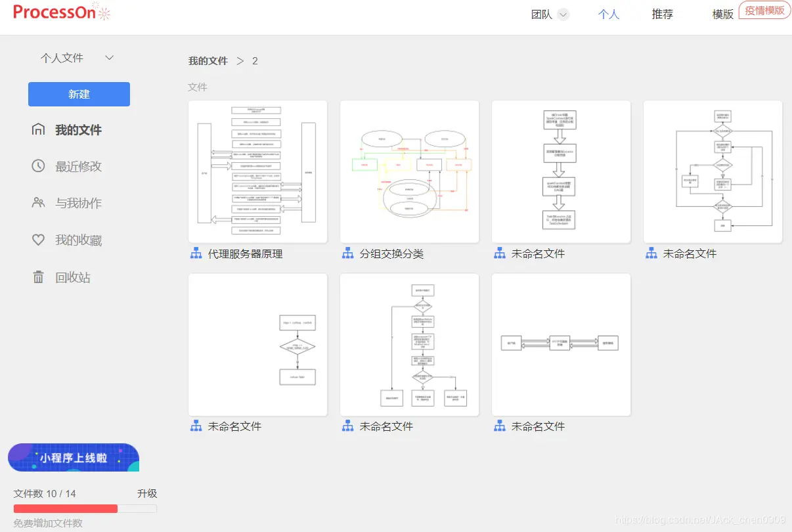Click the flowchart icon beside 代理服务器原理

tap(196, 253)
